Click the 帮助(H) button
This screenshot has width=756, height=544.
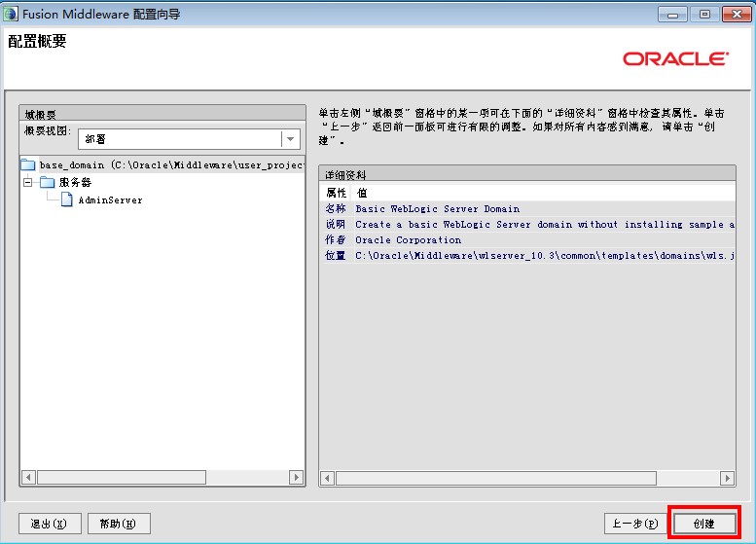click(119, 524)
